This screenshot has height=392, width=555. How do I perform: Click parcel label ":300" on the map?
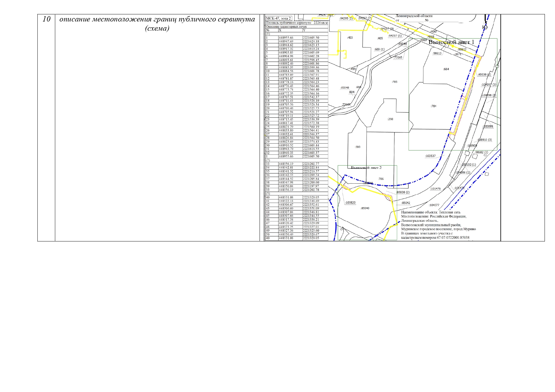point(357,147)
